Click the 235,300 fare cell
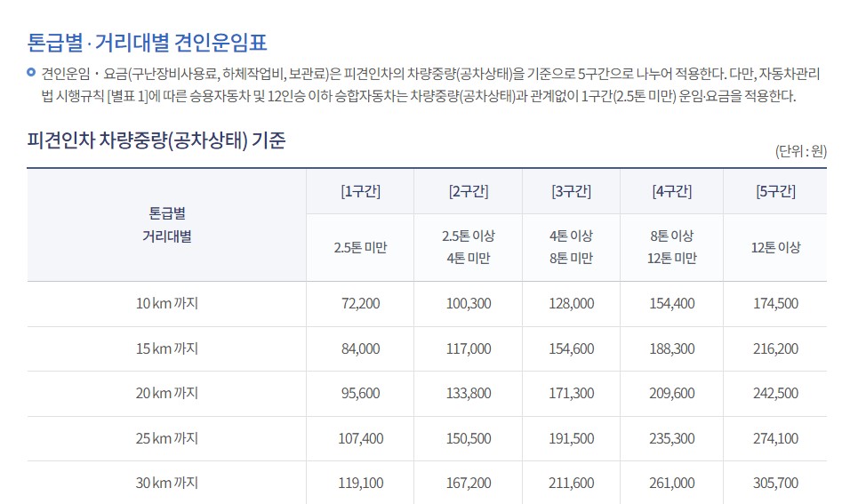Viewport: 850px width, 504px height. (672, 439)
